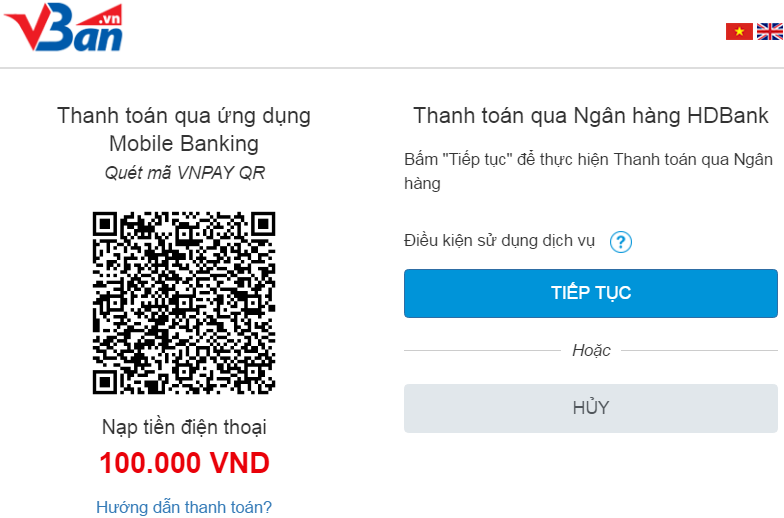Click the Mobile Banking payment heading
This screenshot has width=784, height=518.
pos(184,129)
